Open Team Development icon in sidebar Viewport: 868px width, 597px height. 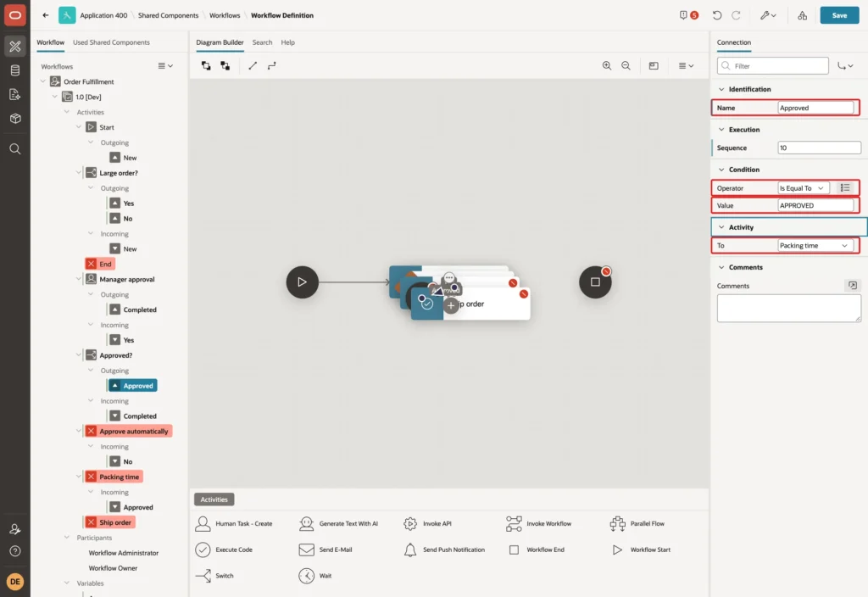point(15,95)
